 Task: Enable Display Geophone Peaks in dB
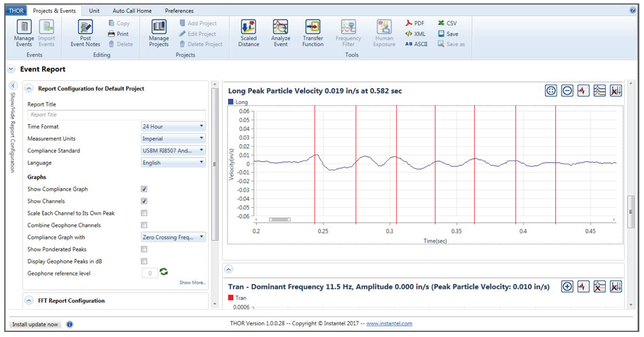click(x=144, y=261)
